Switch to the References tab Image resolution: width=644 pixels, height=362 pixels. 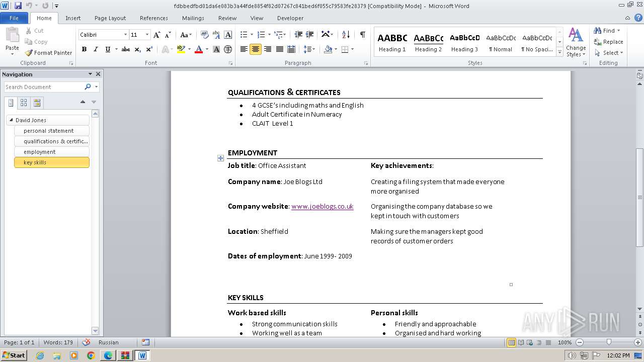(154, 18)
